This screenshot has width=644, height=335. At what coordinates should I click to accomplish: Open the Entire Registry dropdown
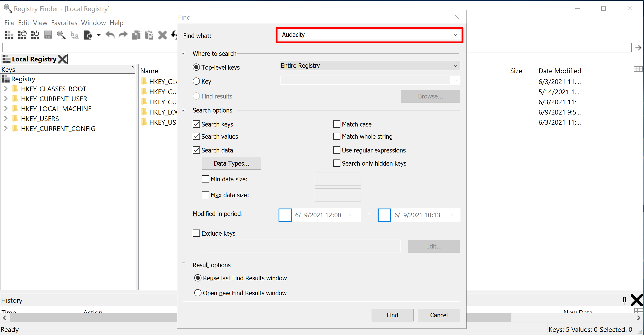[370, 66]
